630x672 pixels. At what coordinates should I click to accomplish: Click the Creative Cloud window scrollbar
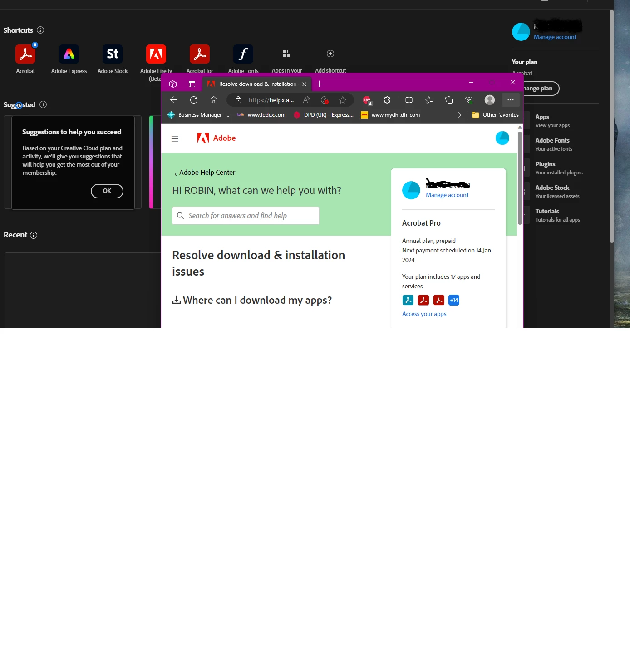coord(612,127)
